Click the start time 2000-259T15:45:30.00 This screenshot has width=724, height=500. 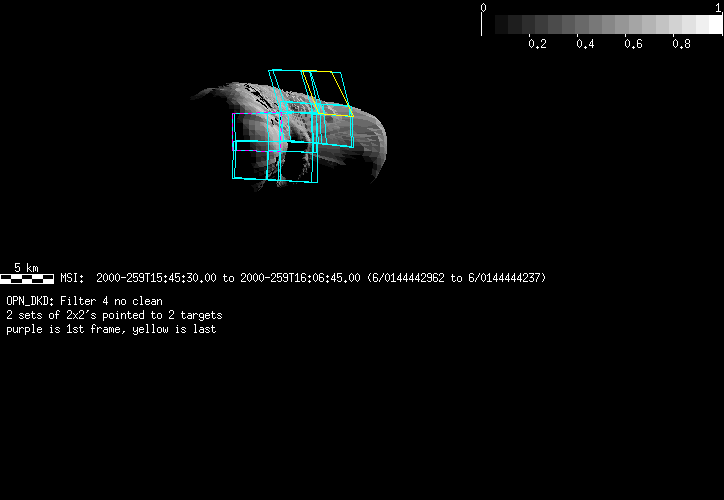(156, 278)
